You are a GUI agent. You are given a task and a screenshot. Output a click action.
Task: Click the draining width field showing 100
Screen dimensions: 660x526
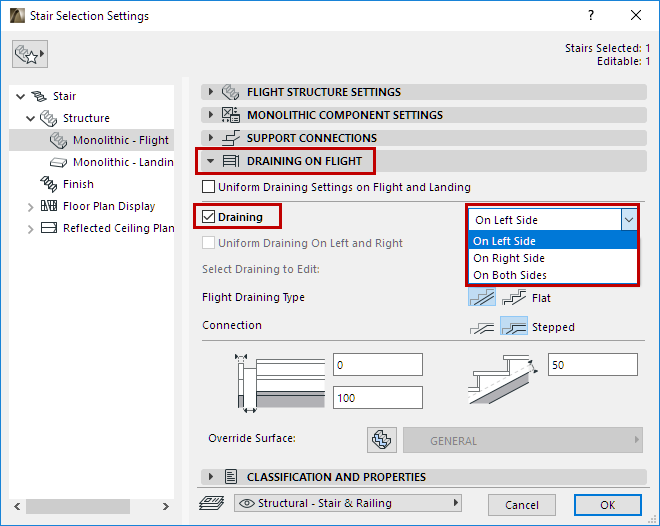pyautogui.click(x=378, y=397)
